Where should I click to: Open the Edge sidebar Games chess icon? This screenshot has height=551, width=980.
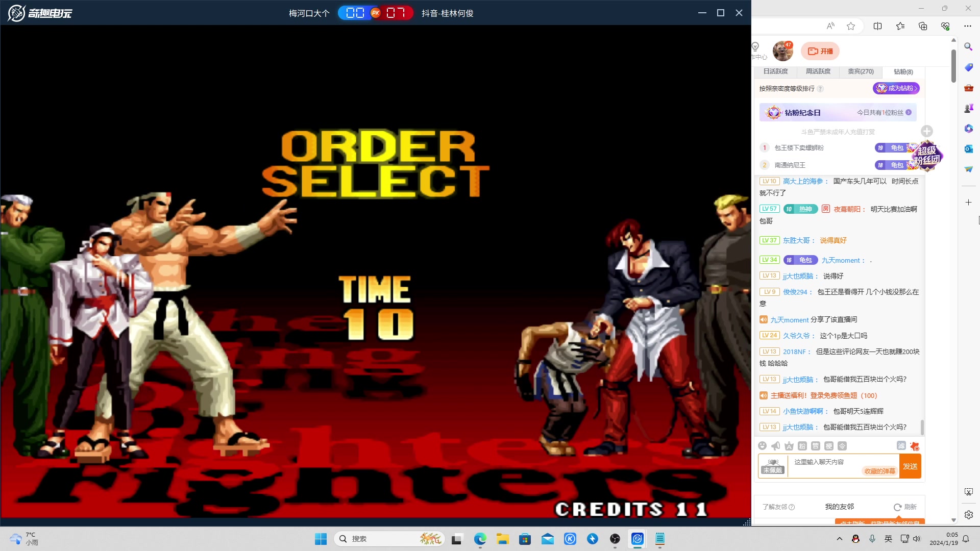[x=968, y=108]
